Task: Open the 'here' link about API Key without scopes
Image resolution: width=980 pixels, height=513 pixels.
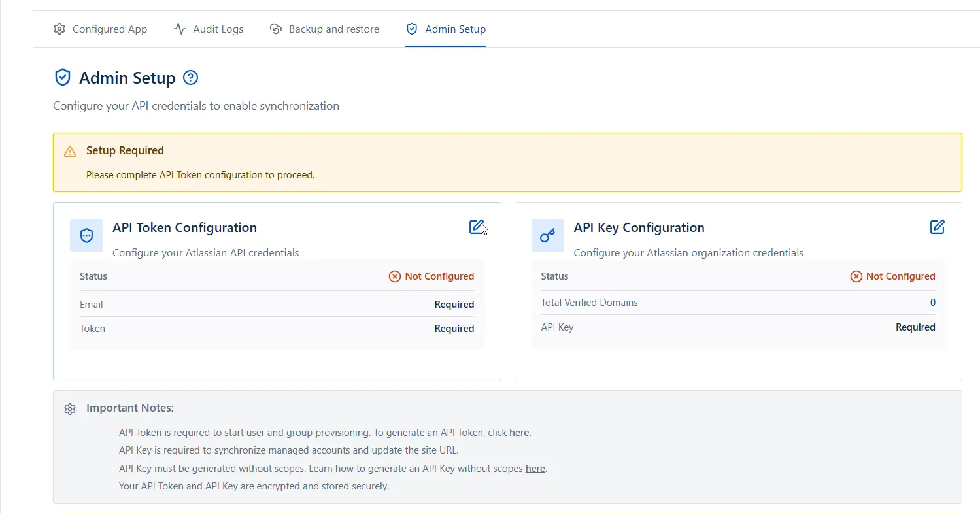Action: coord(535,469)
